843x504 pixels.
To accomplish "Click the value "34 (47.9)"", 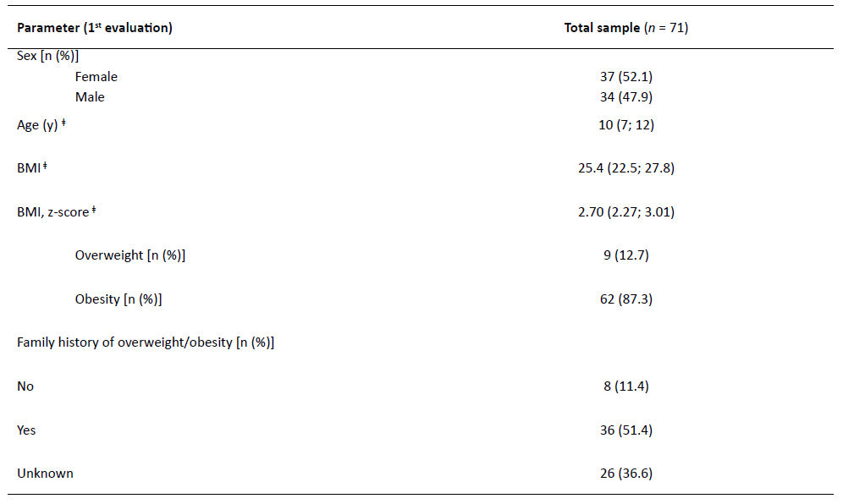I will (x=625, y=97).
